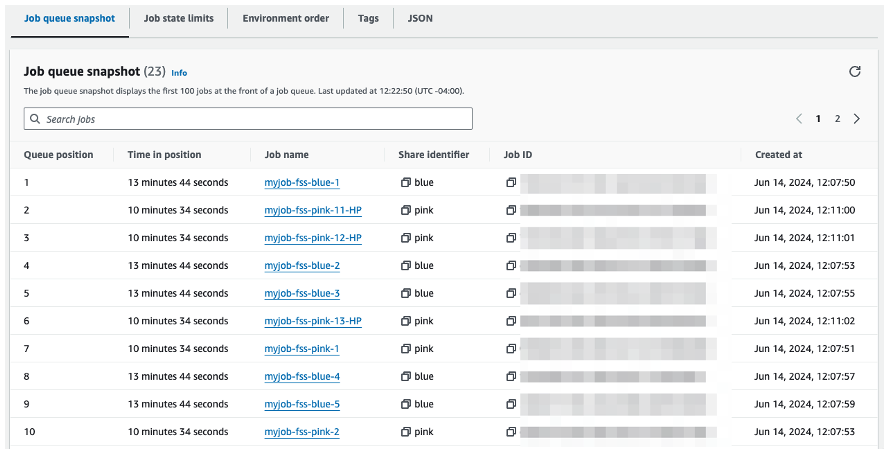This screenshot has width=889, height=454.
Task: Copy share identifier for myjob-fss-pink-2
Action: pyautogui.click(x=405, y=432)
